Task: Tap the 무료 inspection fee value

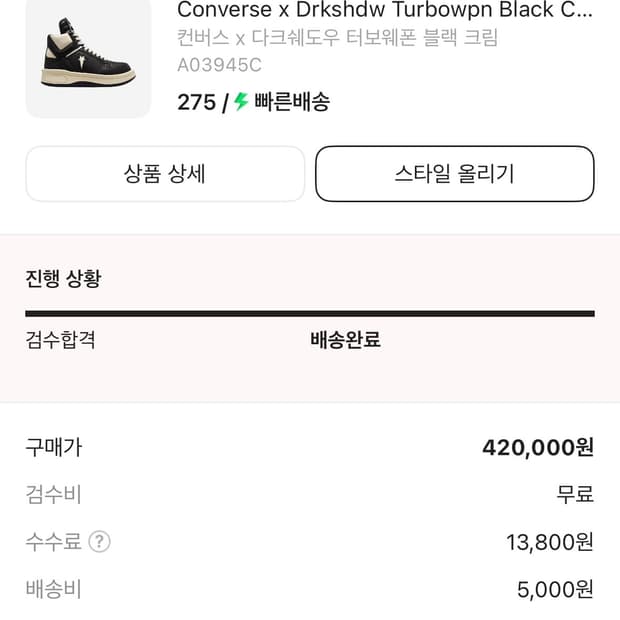Action: pos(575,494)
